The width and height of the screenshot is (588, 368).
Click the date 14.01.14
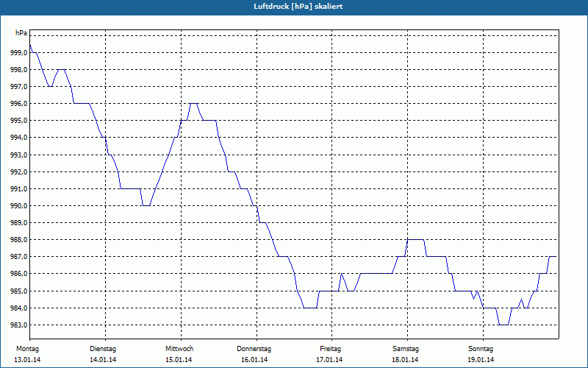click(103, 360)
